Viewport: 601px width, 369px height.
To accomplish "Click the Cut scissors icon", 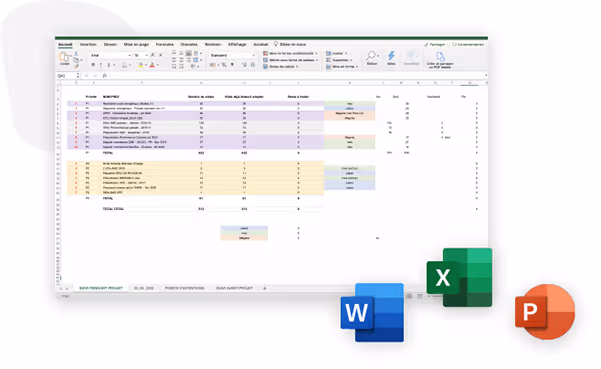I will pos(76,54).
